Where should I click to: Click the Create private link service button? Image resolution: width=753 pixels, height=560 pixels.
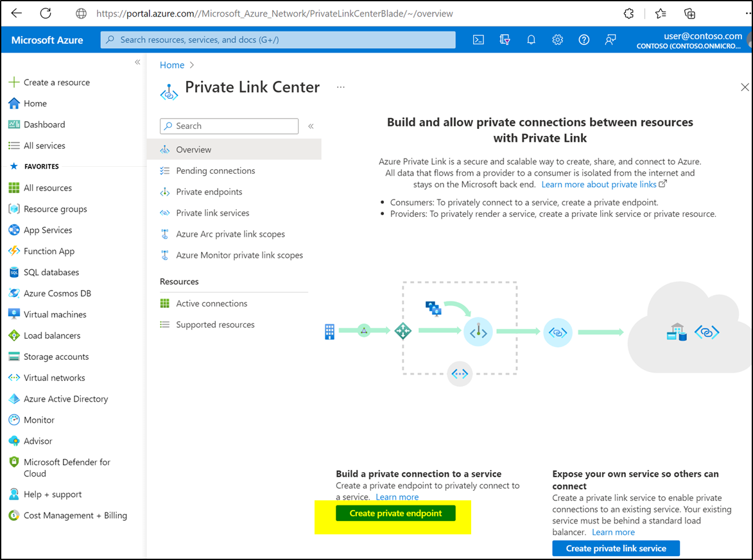pyautogui.click(x=616, y=548)
